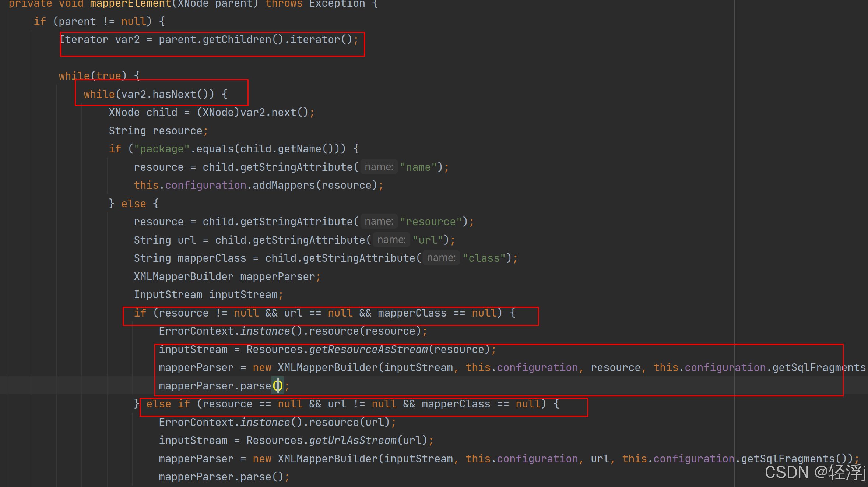Click the 'name:' hint before "name"

(x=379, y=167)
